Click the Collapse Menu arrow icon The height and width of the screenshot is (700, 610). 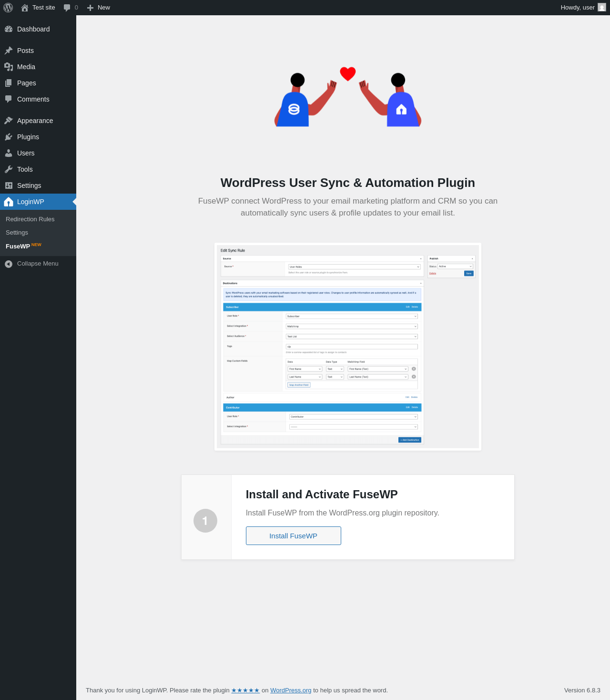[9, 264]
